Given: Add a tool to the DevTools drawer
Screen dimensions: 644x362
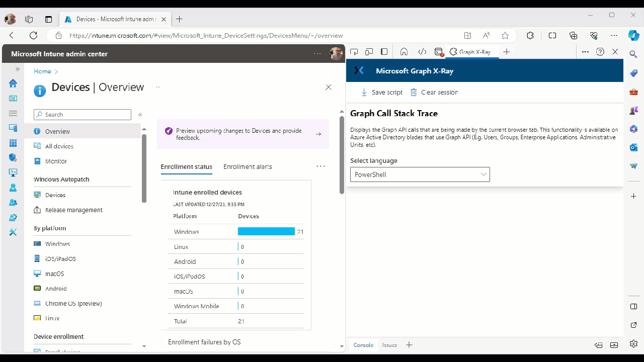Looking at the screenshot, I should pyautogui.click(x=409, y=345).
